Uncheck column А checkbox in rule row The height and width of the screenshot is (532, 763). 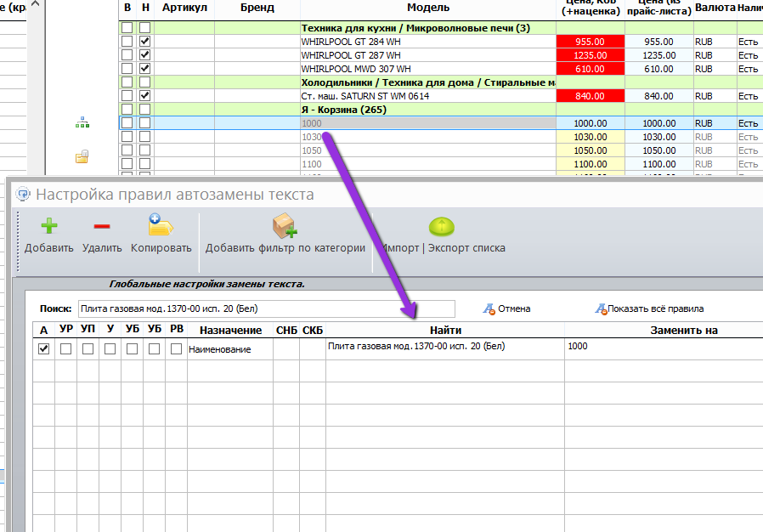tap(44, 349)
